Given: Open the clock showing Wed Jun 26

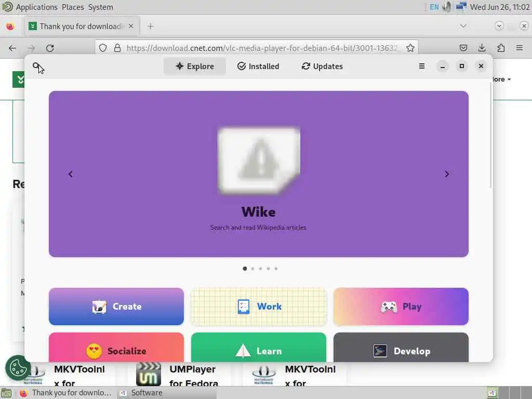Looking at the screenshot, I should tap(500, 7).
